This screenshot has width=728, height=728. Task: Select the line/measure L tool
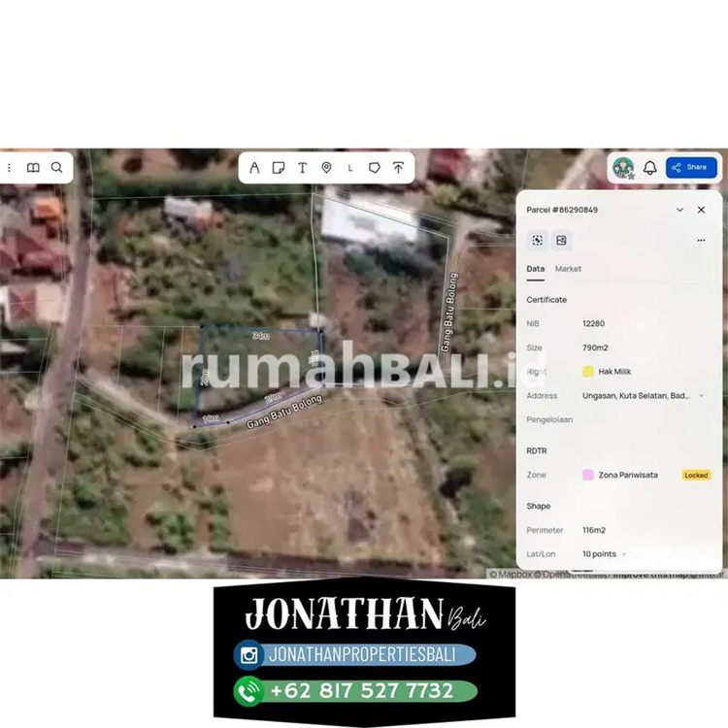pyautogui.click(x=350, y=168)
